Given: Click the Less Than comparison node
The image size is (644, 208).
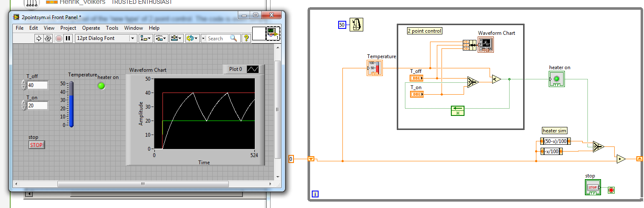Looking at the screenshot, I should pyautogui.click(x=496, y=79).
